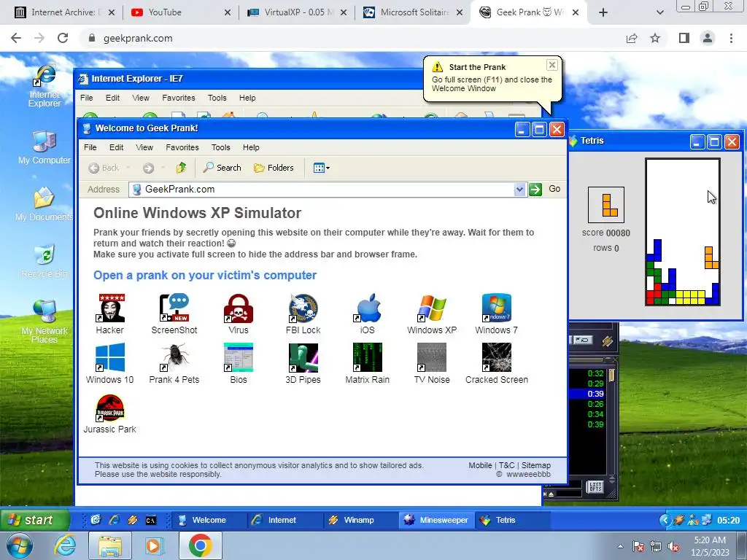Expand the address bar dropdown arrow

click(x=519, y=190)
